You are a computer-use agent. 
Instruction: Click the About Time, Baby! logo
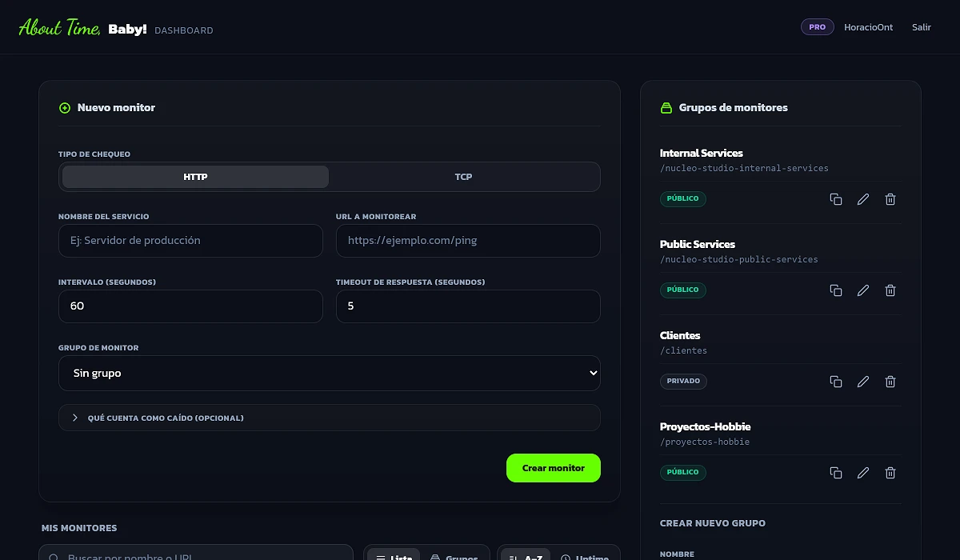tap(82, 29)
